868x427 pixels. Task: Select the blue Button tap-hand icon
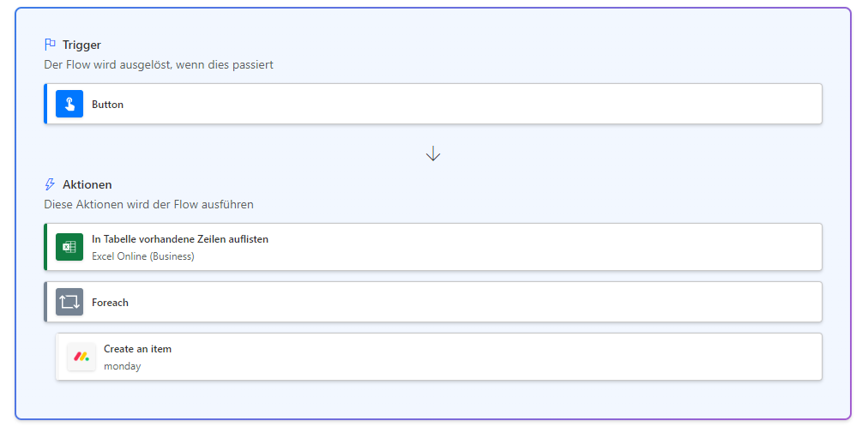(x=69, y=104)
